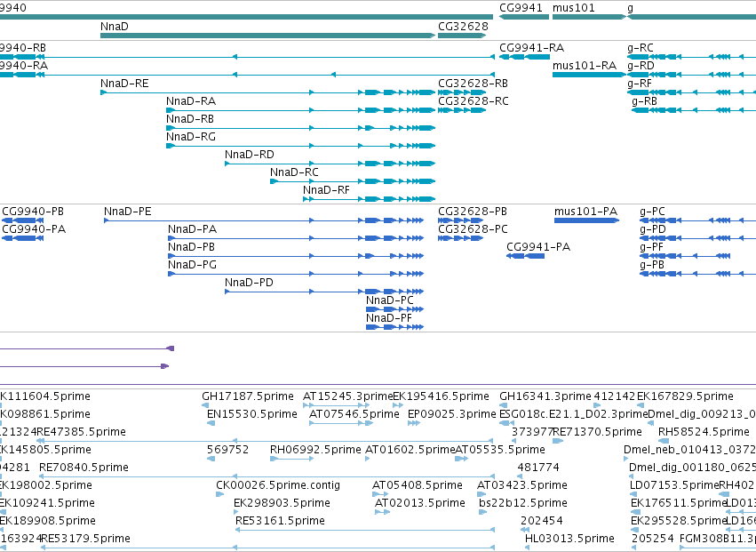Select the CG9940-PA protein label
Screen dimensions: 756x552
34,229
